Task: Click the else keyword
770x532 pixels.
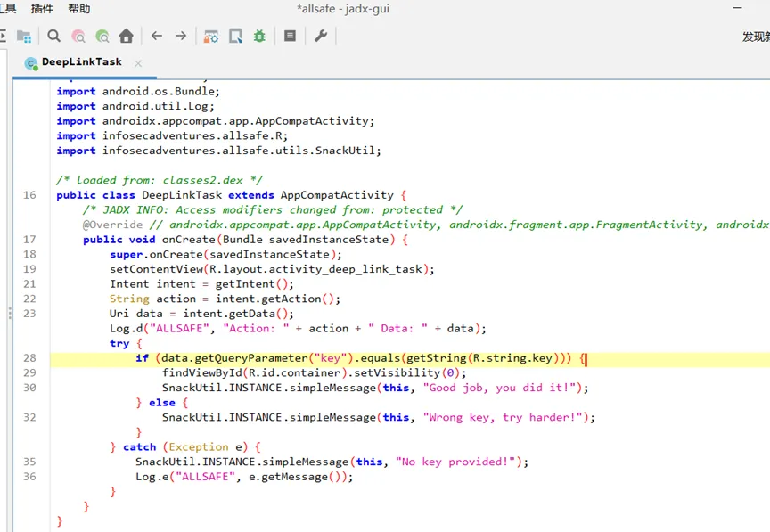Action: pyautogui.click(x=162, y=403)
